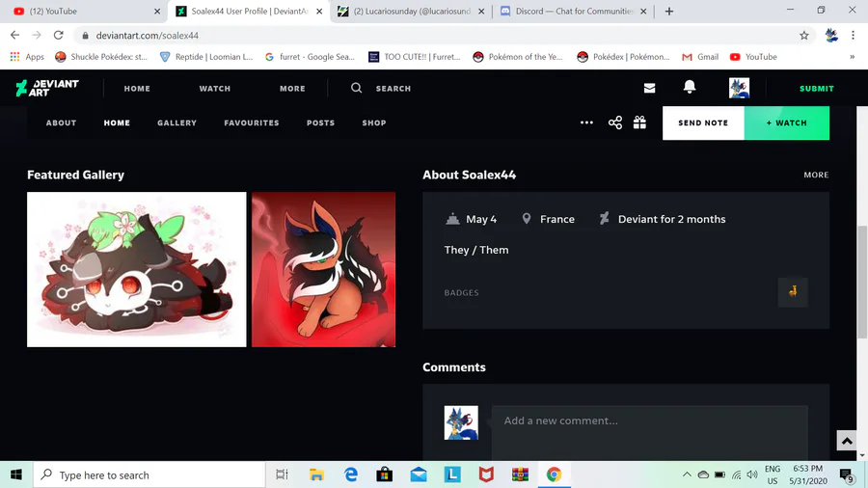Open the YouTube bookmark
The height and width of the screenshot is (488, 868).
(x=753, y=57)
